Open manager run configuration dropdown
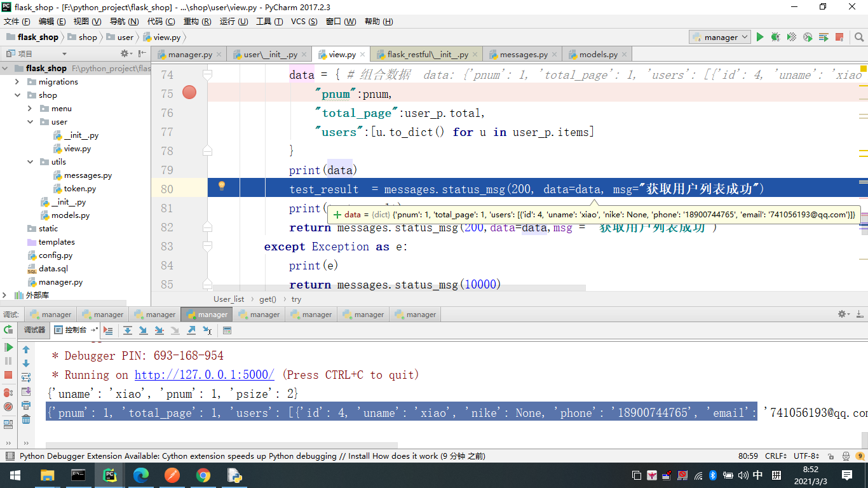Screen dimensions: 868x488 click(x=719, y=37)
